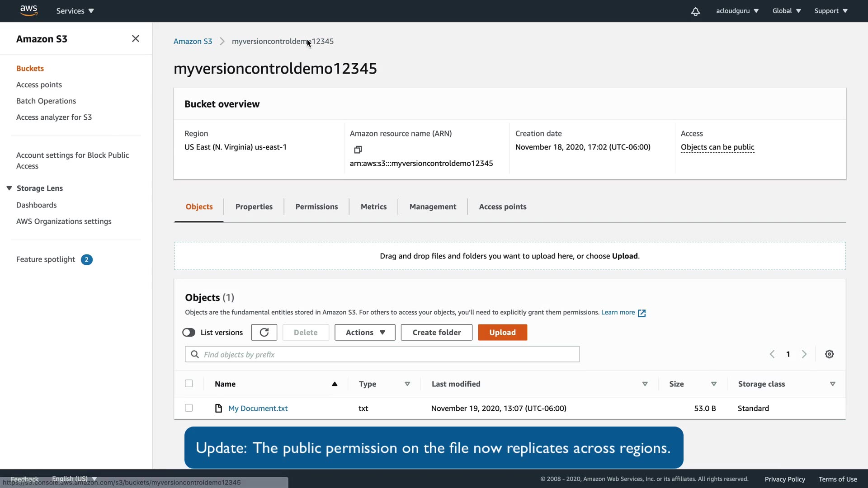868x488 pixels.
Task: Click the notifications bell icon
Action: pos(695,11)
